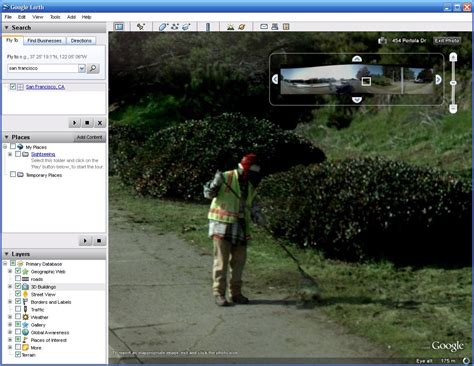Click the Print toolbar icon

[x=275, y=27]
